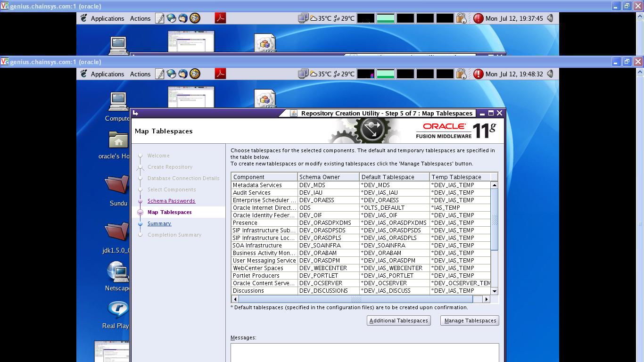Screen dimensions: 644x362
Task: Click inside the Messages text area
Action: [364, 353]
